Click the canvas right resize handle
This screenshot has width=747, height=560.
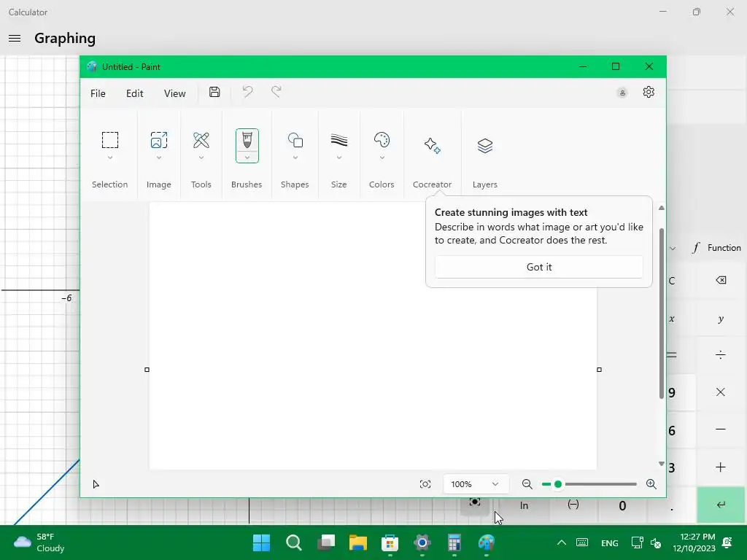(600, 370)
